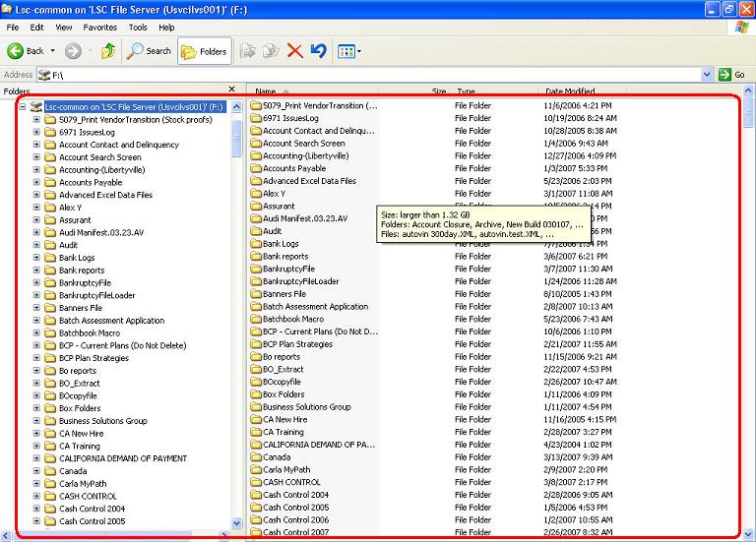Open the Search pane
The height and width of the screenshot is (542, 756).
149,50
